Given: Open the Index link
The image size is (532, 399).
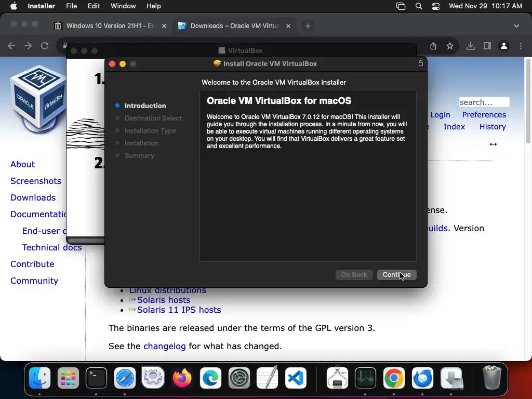Looking at the screenshot, I should point(454,127).
